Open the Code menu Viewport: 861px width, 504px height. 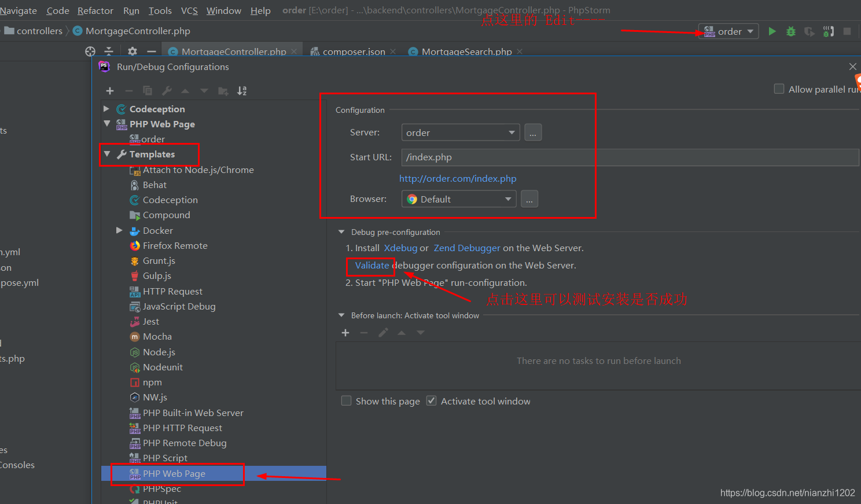(x=58, y=10)
